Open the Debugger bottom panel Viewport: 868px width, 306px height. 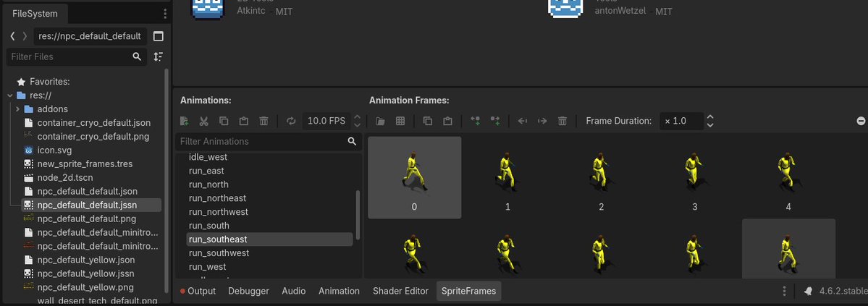(x=248, y=291)
